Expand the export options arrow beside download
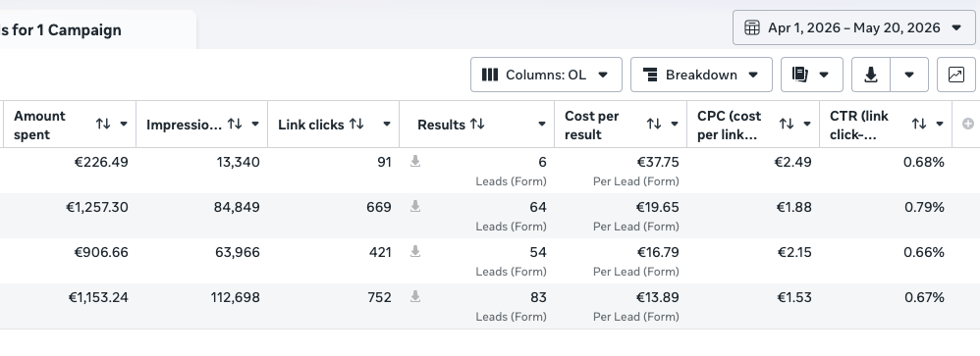Screen dimensions: 980x356 coord(909,75)
